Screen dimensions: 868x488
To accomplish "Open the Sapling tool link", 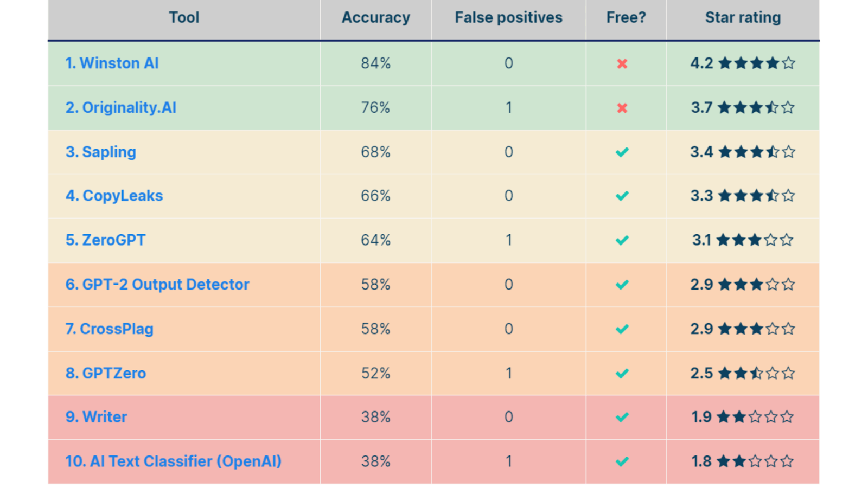I will tap(100, 152).
